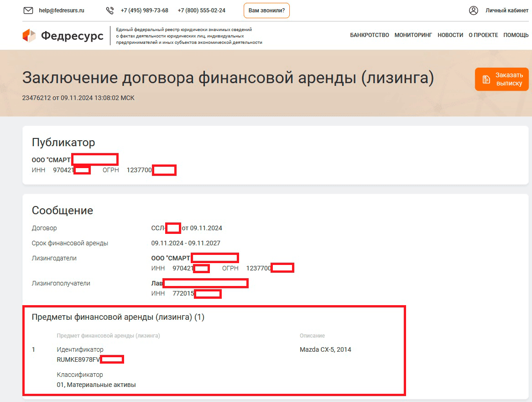Click the phone handset icon
Image resolution: width=532 pixels, height=402 pixels.
tap(110, 11)
